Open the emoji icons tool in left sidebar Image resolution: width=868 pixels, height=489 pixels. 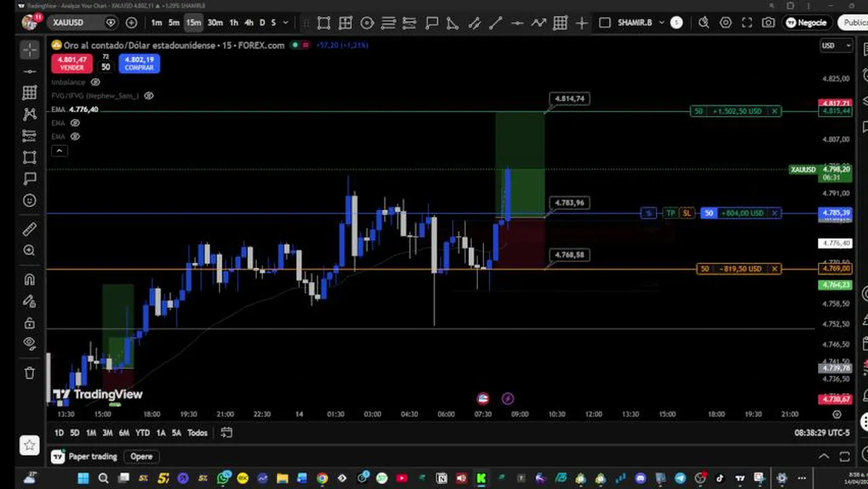pos(29,200)
